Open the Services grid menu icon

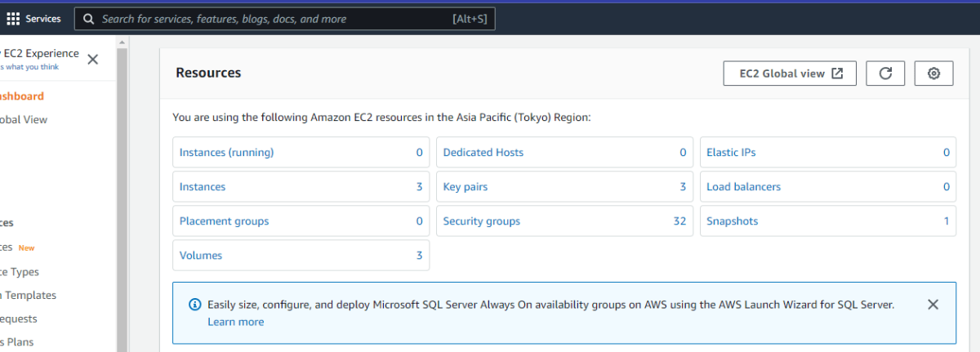click(13, 18)
